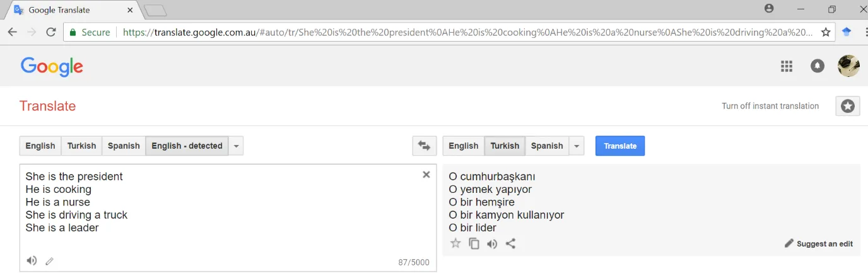
Task: Expand the source language dropdown arrow
Action: pyautogui.click(x=236, y=146)
